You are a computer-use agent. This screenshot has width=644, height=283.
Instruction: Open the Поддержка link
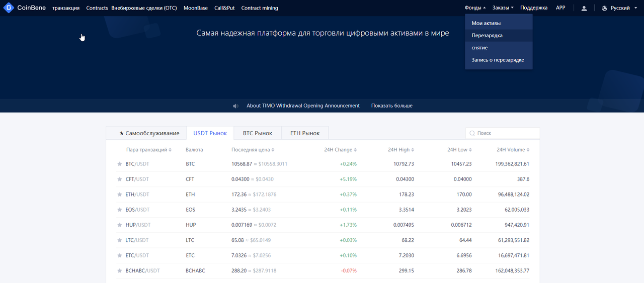534,8
